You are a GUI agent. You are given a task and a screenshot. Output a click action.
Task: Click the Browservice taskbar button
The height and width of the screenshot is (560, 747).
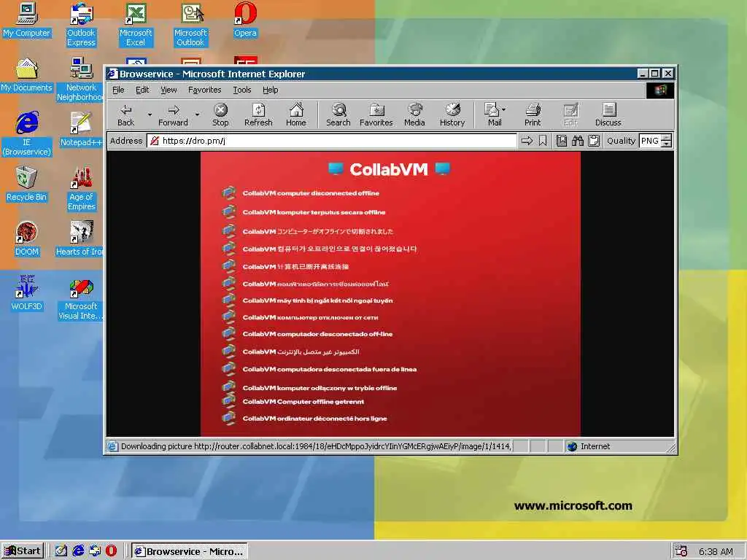tap(189, 551)
